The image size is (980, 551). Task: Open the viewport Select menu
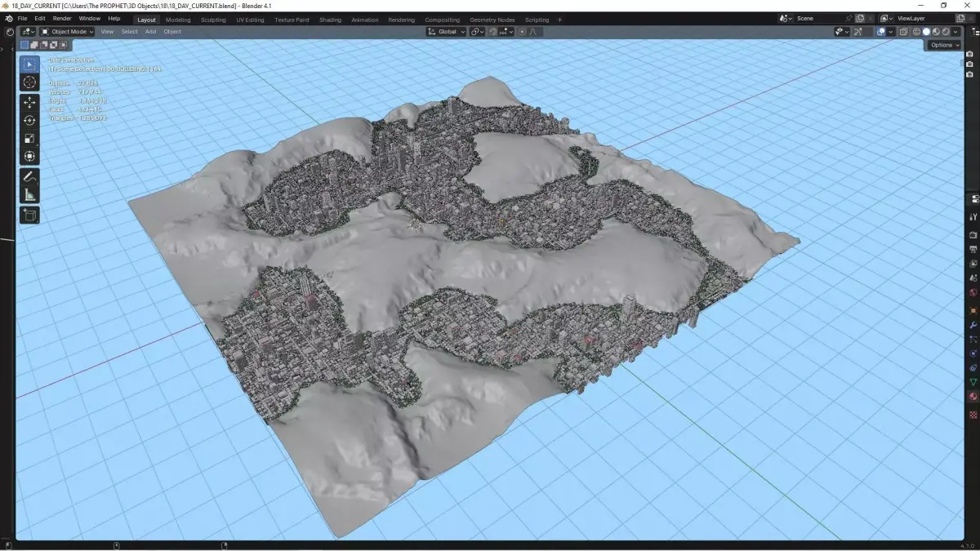(129, 32)
